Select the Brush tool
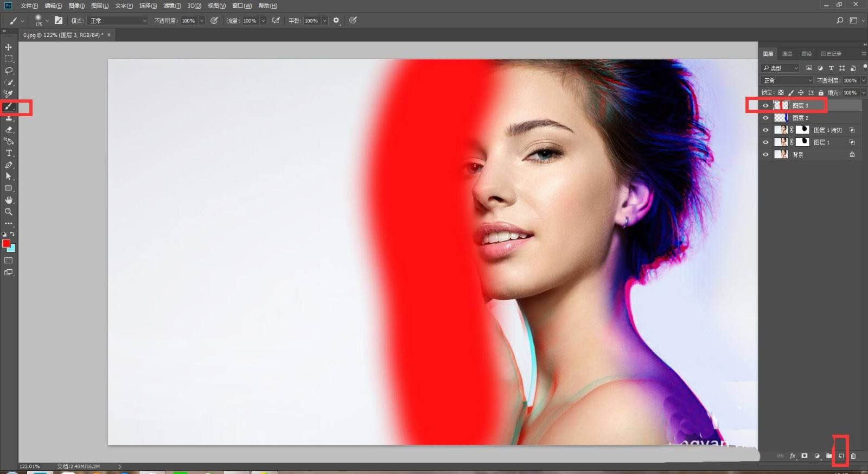The height and width of the screenshot is (474, 868). [x=9, y=106]
